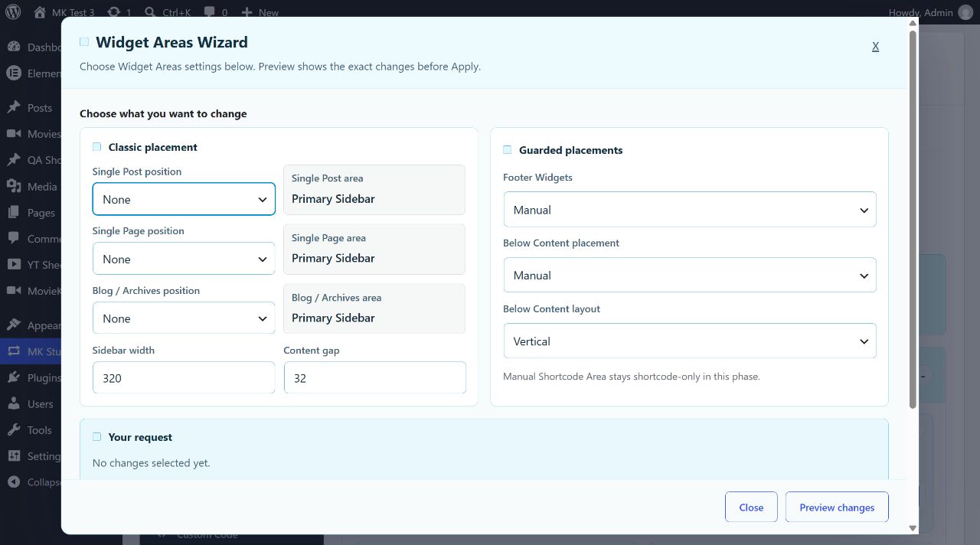Click the MK Test 3 site name
Image resolution: width=980 pixels, height=545 pixels.
(x=73, y=12)
